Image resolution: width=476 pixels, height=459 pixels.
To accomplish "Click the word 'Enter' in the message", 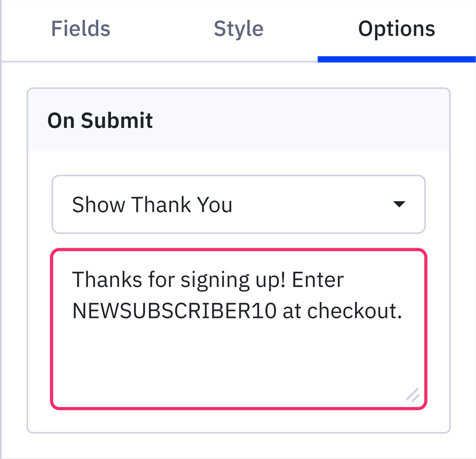I will pos(318,280).
